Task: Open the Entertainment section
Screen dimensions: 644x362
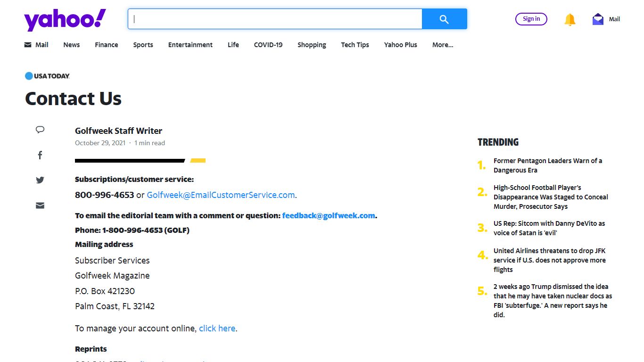Action: point(190,45)
